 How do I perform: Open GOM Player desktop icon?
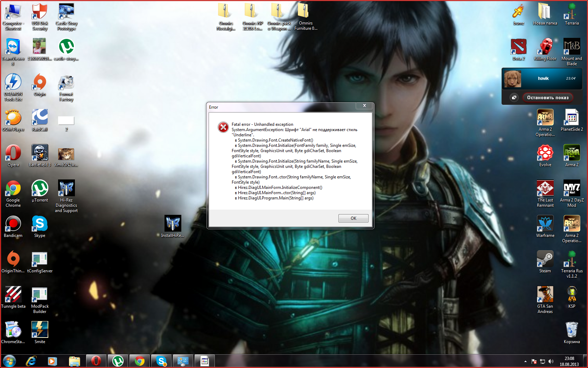13,121
